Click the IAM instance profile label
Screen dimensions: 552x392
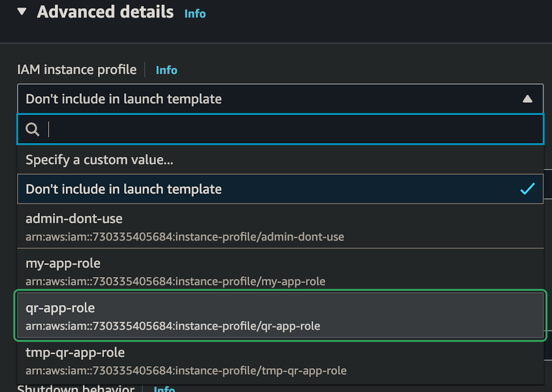coord(77,69)
